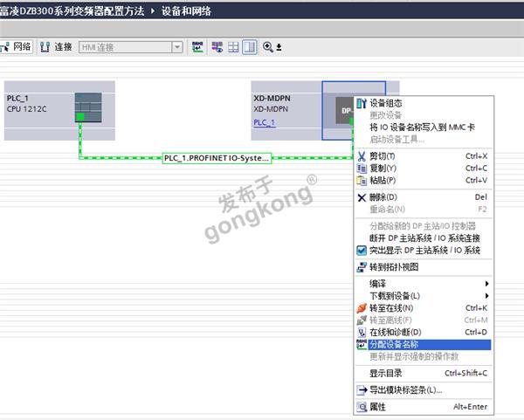Screen dimensions: 524x420
Task: Click the PLC_1 link under XD-MDPN
Action: pos(264,122)
